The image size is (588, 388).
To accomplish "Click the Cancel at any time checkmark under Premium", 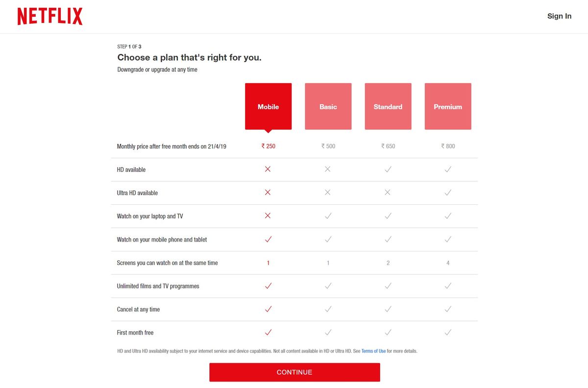I will click(x=447, y=309).
